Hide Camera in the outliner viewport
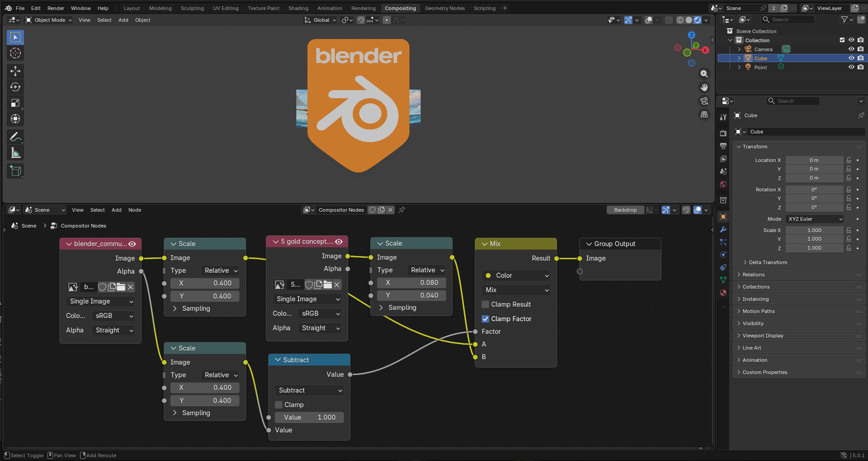The width and height of the screenshot is (868, 461). coord(851,49)
